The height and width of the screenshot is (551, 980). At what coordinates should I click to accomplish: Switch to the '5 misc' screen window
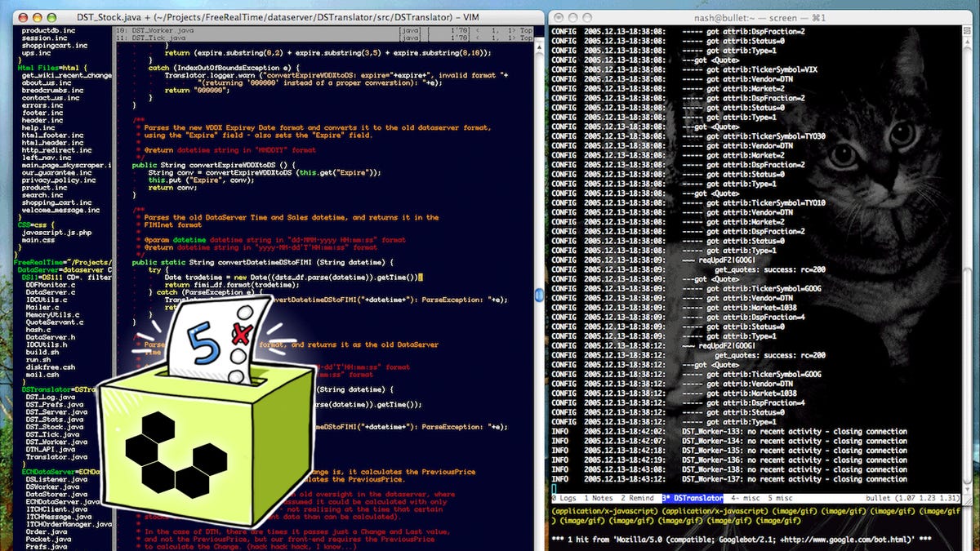click(x=780, y=498)
